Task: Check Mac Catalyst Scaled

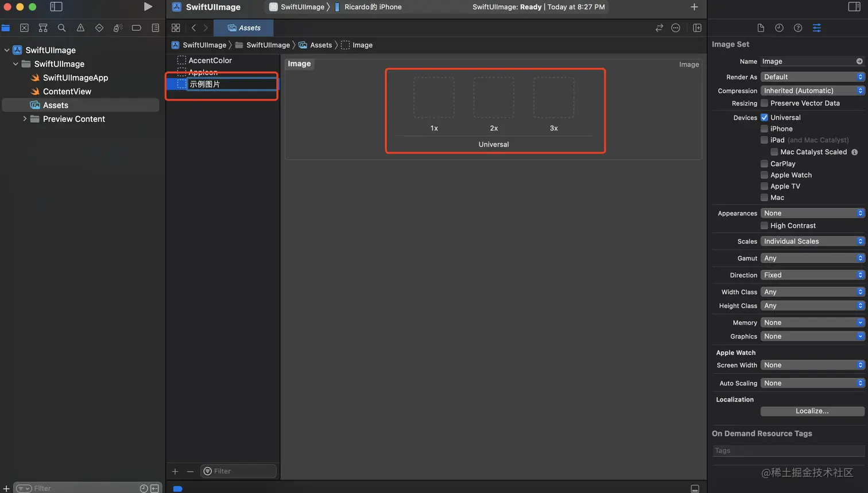Action: coord(774,152)
